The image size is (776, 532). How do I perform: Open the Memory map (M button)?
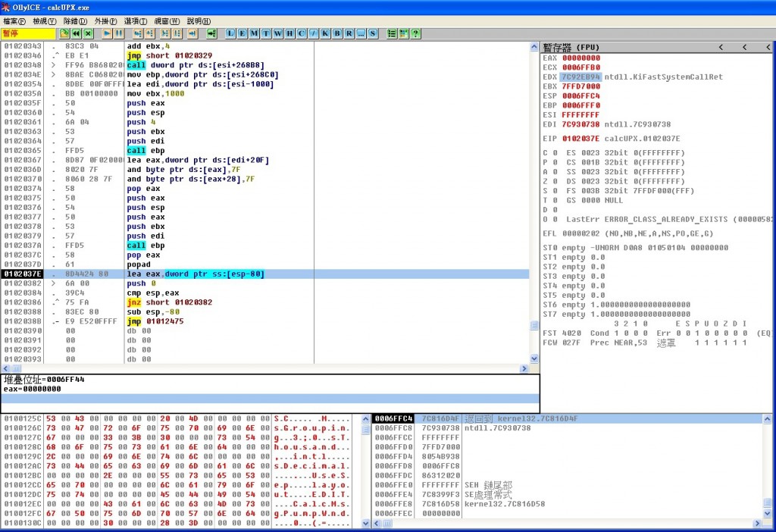255,34
